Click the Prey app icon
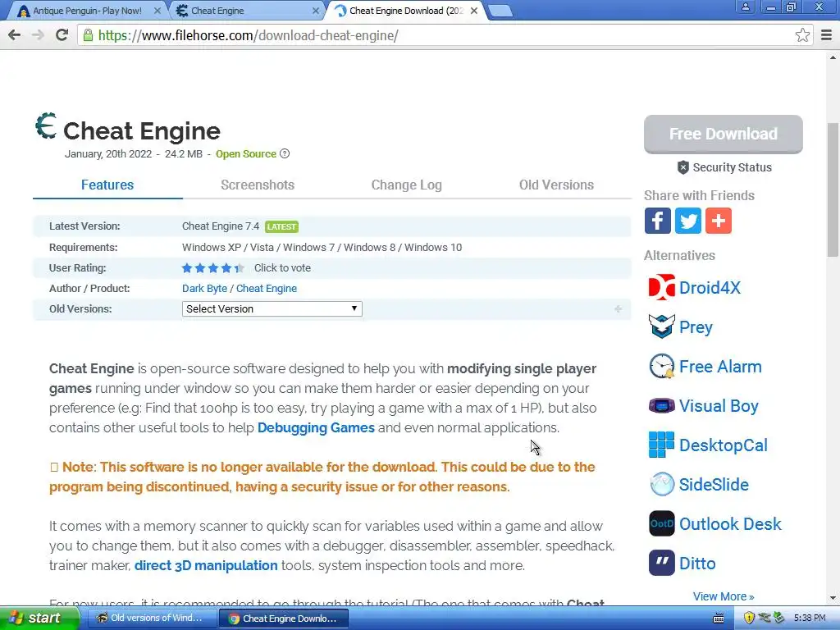 click(x=662, y=326)
